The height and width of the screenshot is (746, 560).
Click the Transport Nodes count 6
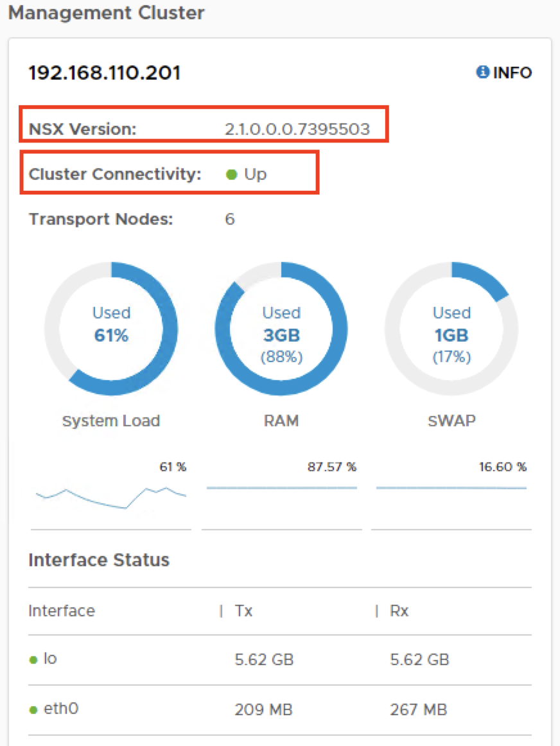point(230,220)
